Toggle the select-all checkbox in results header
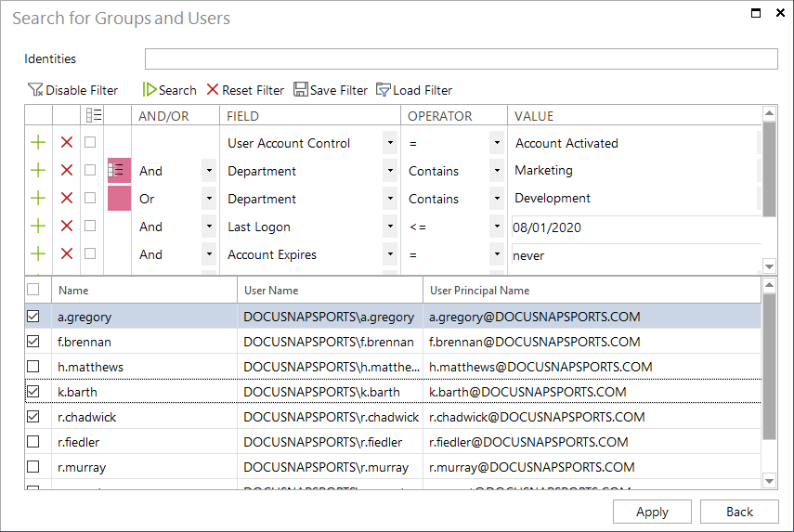The image size is (794, 532). click(33, 290)
